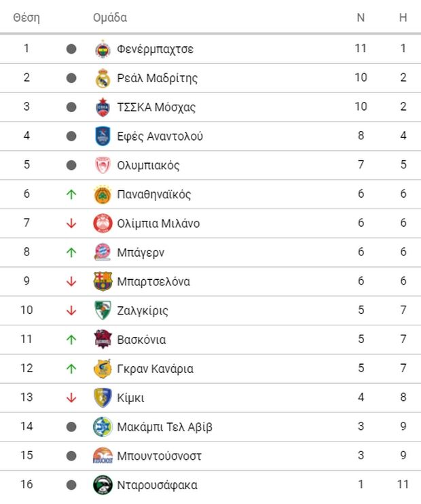Screen dimensions: 421x504
Task: Click the ΤΣΣΚΑ Μόσχας logo
Action: click(x=102, y=107)
